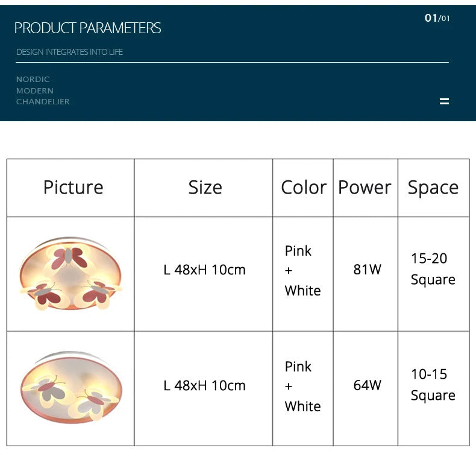Viewport: 476px width, 474px height.
Task: Open the three-butterfly ceiling lamp picture
Action: point(70,274)
